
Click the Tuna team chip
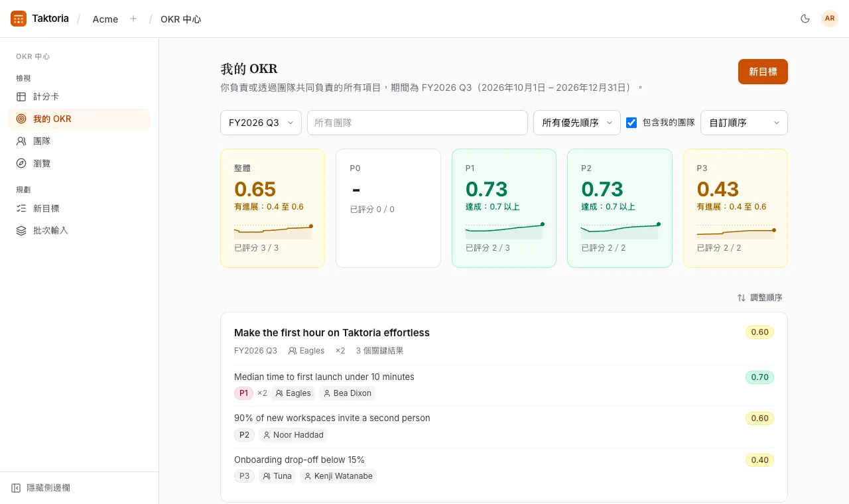tap(277, 476)
